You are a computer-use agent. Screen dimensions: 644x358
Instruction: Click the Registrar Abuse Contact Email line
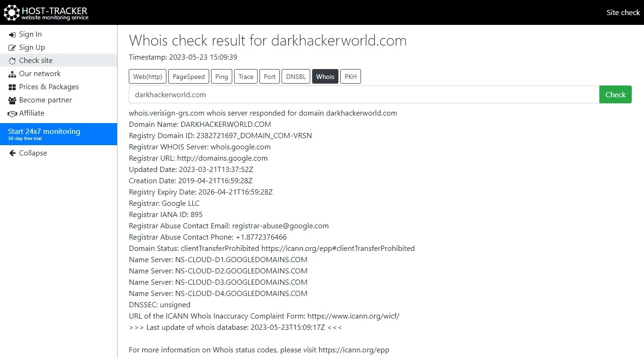(229, 226)
